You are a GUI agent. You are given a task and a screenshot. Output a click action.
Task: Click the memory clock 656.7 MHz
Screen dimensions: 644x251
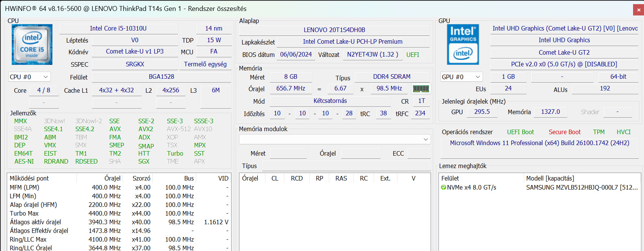coord(291,89)
